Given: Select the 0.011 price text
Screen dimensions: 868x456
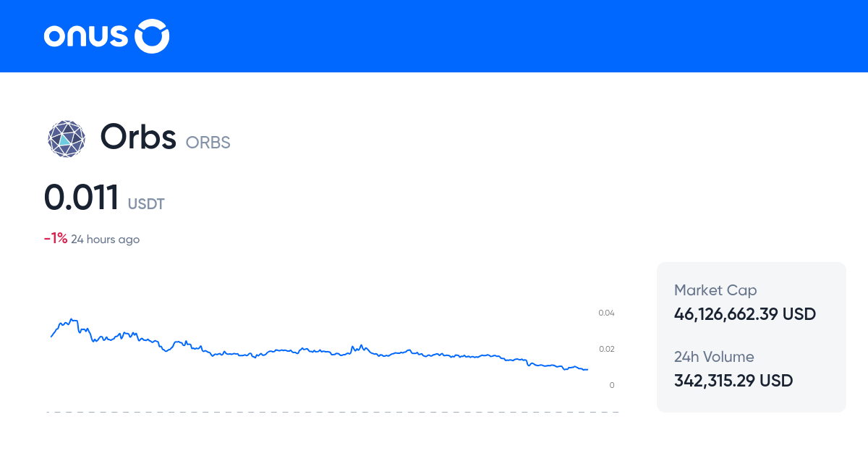Looking at the screenshot, I should tap(82, 196).
